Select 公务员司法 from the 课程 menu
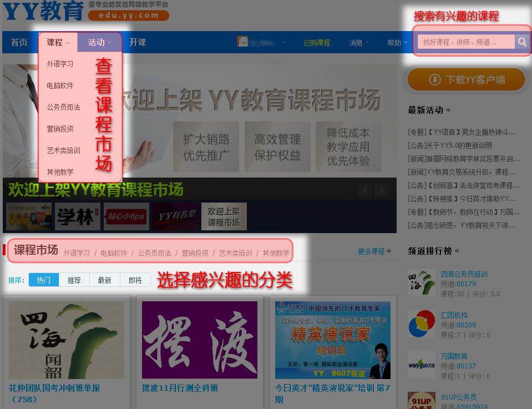 [x=63, y=107]
